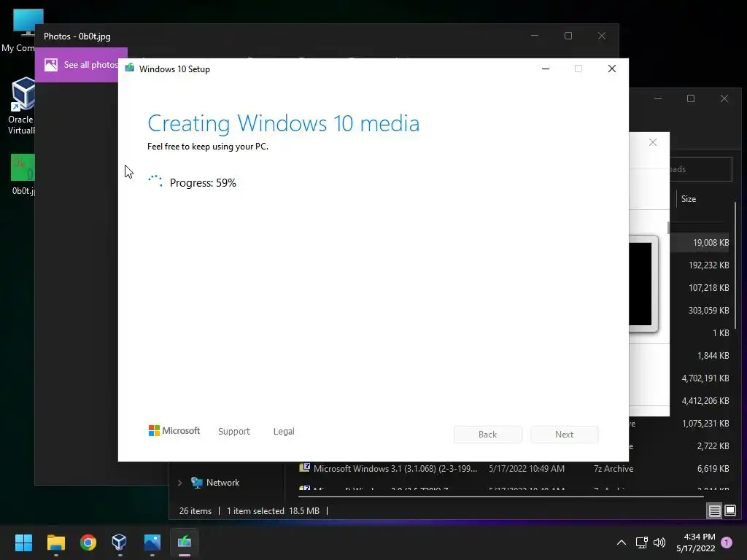Screen dimensions: 747x560
Task: Close the preview dialog behind Setup
Action: point(653,142)
